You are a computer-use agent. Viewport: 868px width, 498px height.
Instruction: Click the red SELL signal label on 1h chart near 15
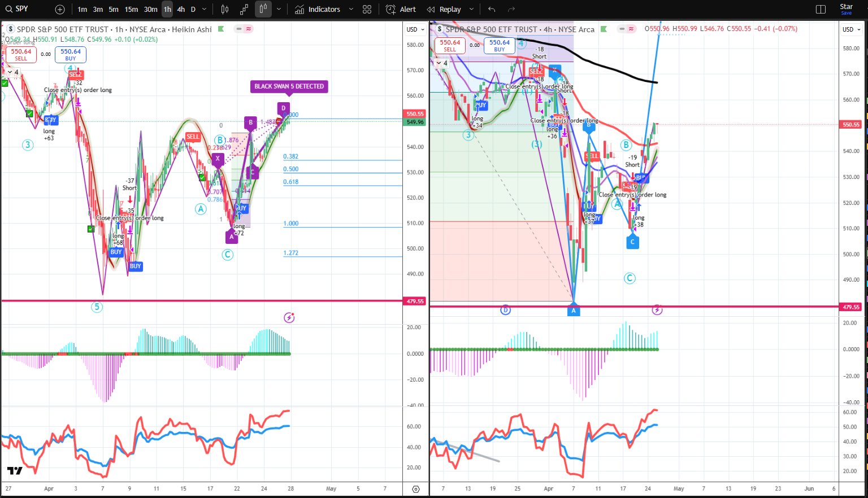pyautogui.click(x=193, y=137)
